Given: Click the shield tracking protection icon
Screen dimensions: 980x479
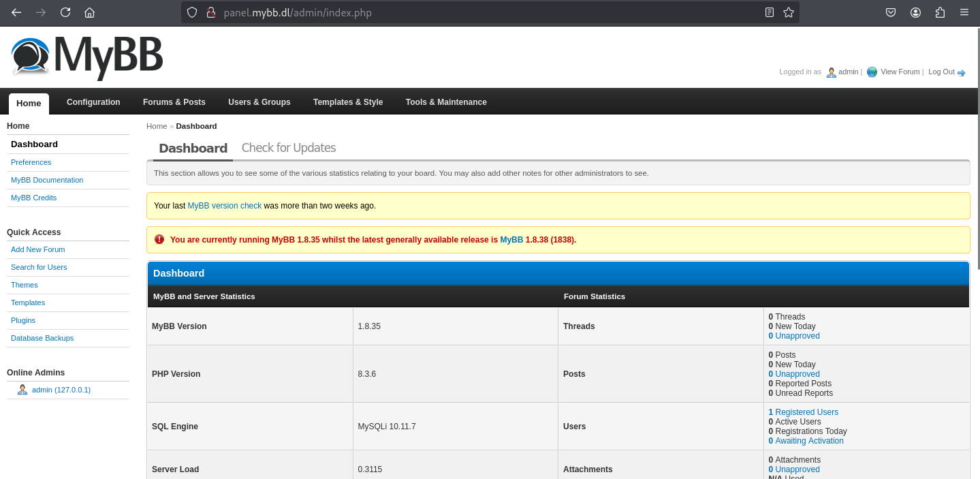Looking at the screenshot, I should pos(192,12).
